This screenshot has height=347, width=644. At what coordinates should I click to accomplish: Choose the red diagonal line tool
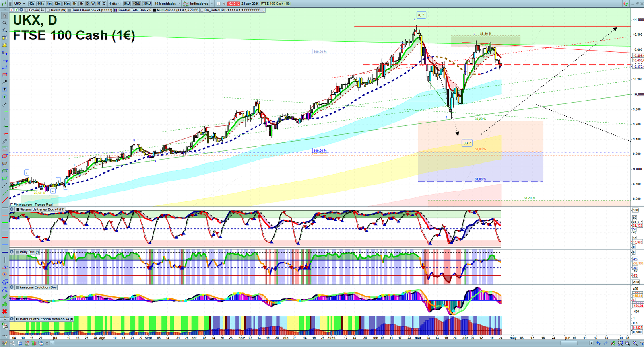[x=4, y=200]
